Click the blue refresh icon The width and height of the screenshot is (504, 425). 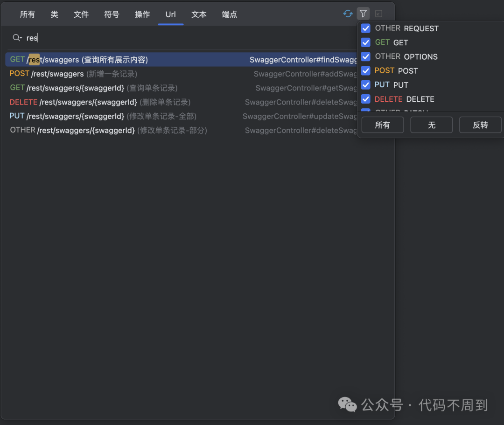348,14
